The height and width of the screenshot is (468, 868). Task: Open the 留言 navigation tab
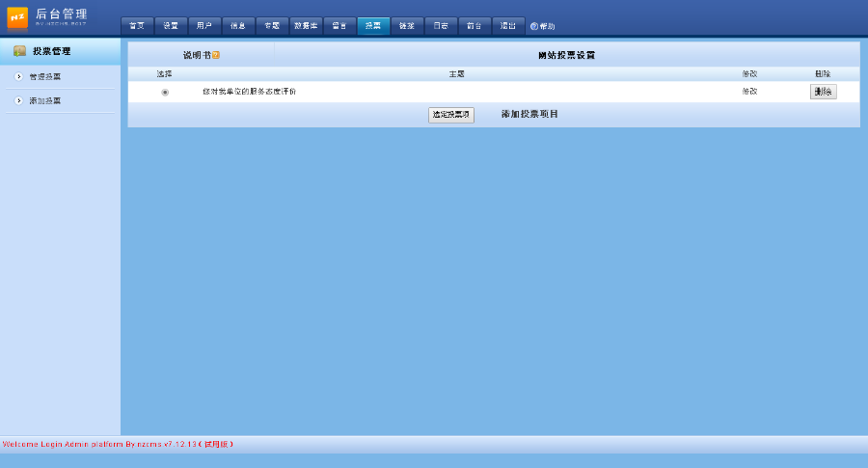click(339, 26)
